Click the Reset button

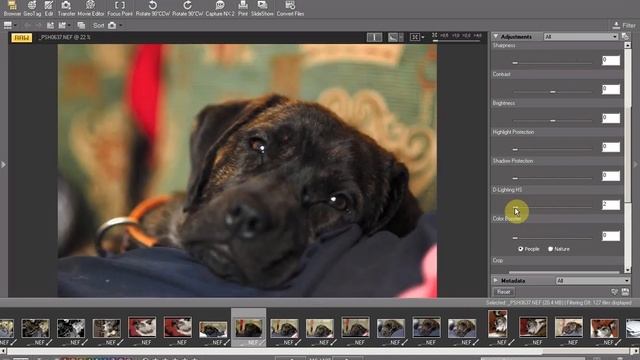click(504, 292)
